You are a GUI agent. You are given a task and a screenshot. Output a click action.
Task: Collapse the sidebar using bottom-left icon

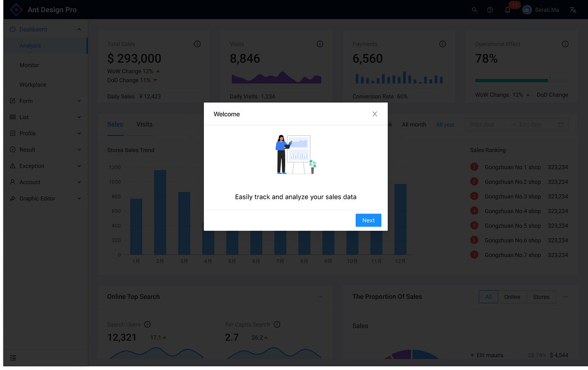(x=13, y=357)
